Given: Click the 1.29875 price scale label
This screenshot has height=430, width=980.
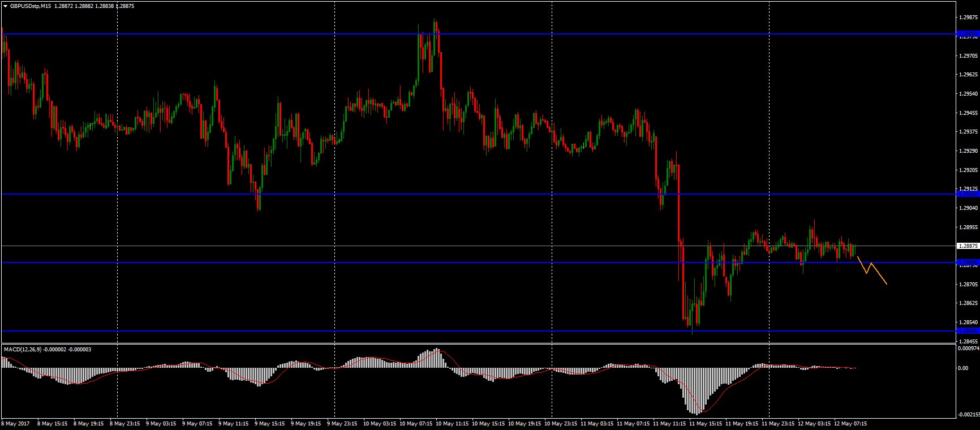Looking at the screenshot, I should (968, 18).
